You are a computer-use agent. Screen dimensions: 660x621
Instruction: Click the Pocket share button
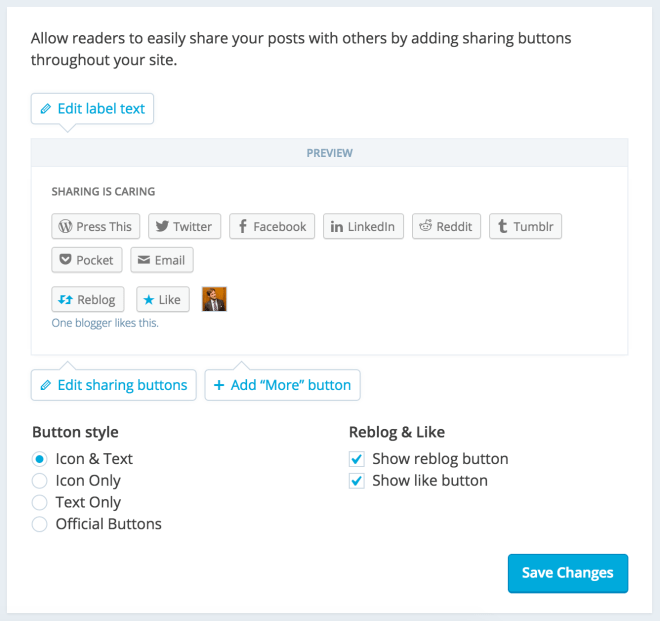(x=87, y=260)
